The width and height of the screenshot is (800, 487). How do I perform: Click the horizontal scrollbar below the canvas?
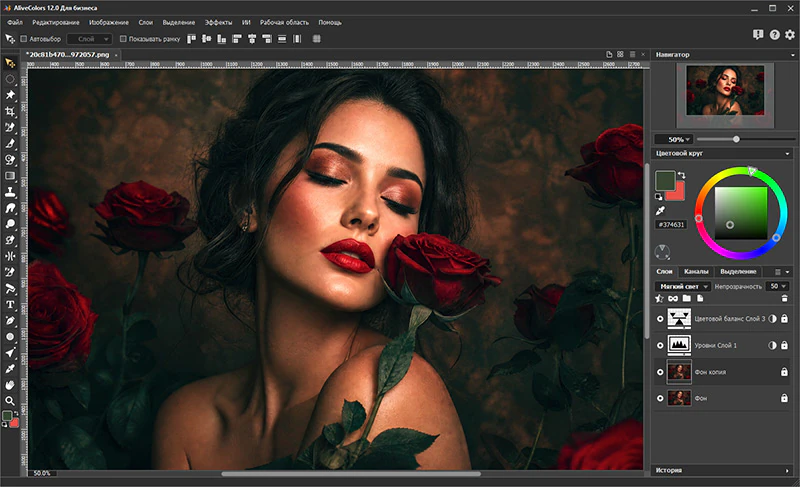point(351,474)
